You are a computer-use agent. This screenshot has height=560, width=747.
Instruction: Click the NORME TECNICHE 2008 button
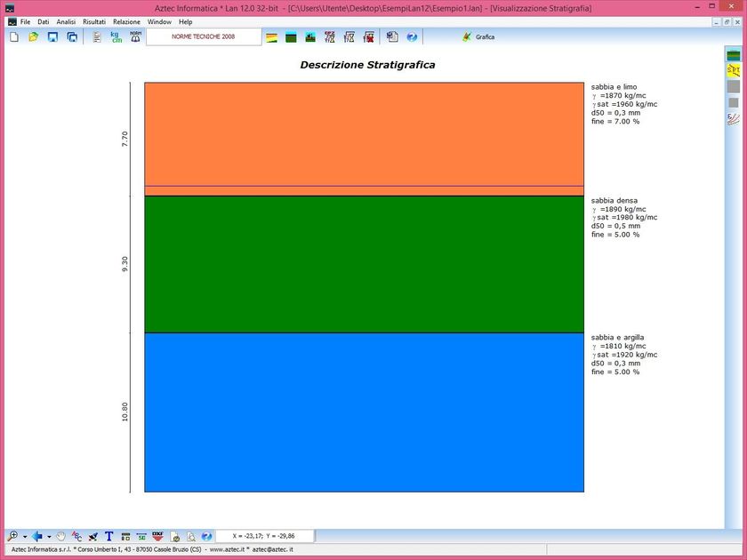(x=204, y=36)
